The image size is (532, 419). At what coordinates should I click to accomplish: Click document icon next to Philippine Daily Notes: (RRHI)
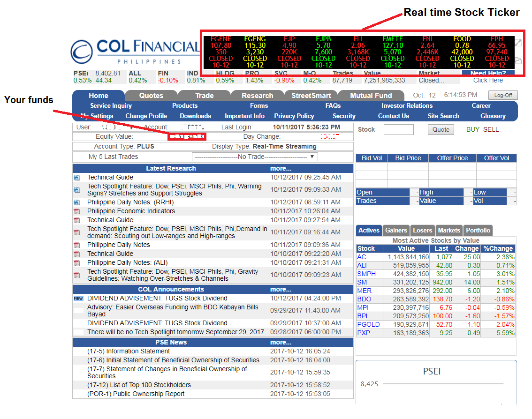(x=77, y=202)
